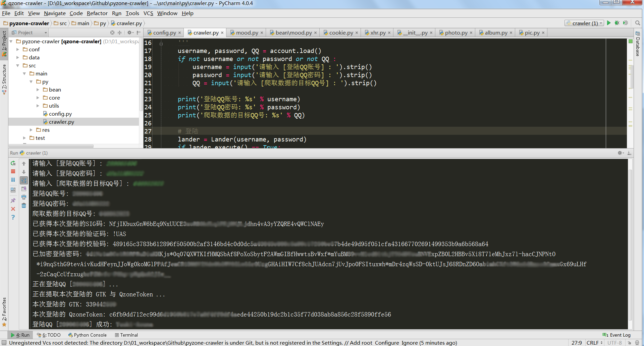Open the run configuration dropdown crawler (1)
This screenshot has height=346, width=644.
(x=584, y=23)
